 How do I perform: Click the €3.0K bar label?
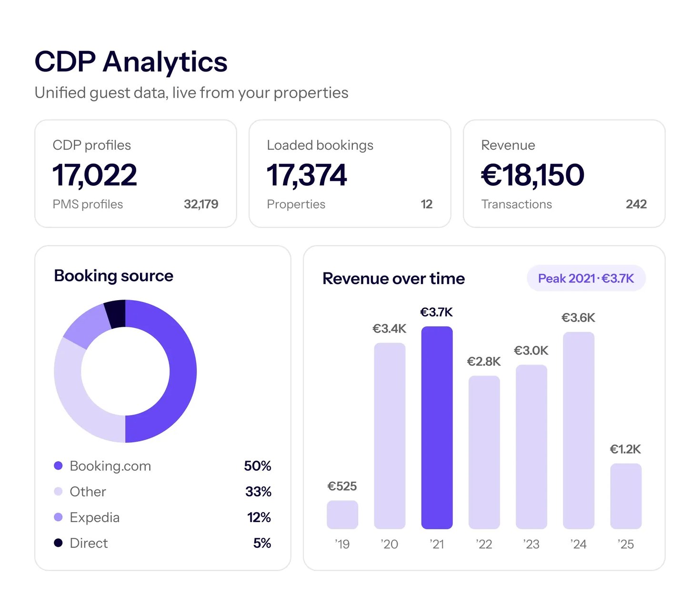point(531,351)
